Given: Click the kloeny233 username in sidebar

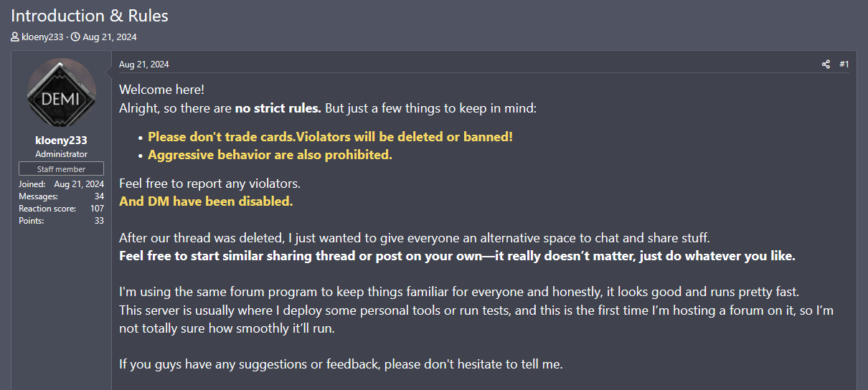Looking at the screenshot, I should click(x=61, y=141).
